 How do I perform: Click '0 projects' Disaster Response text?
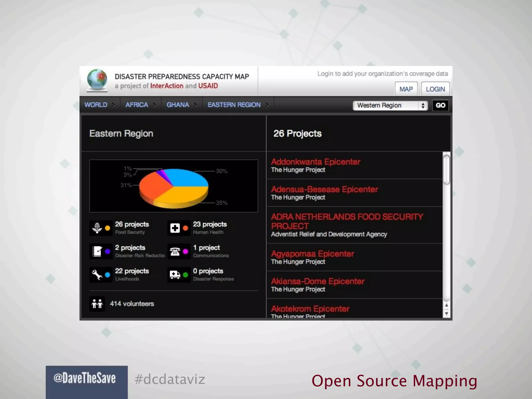tap(208, 271)
